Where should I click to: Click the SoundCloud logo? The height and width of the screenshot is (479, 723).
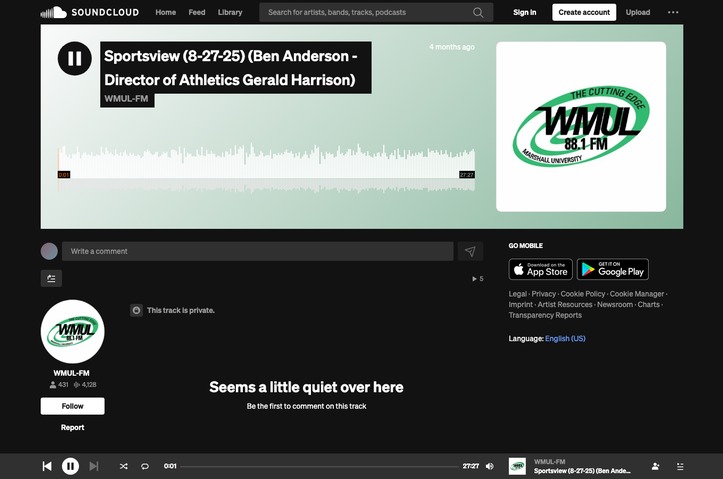click(89, 12)
